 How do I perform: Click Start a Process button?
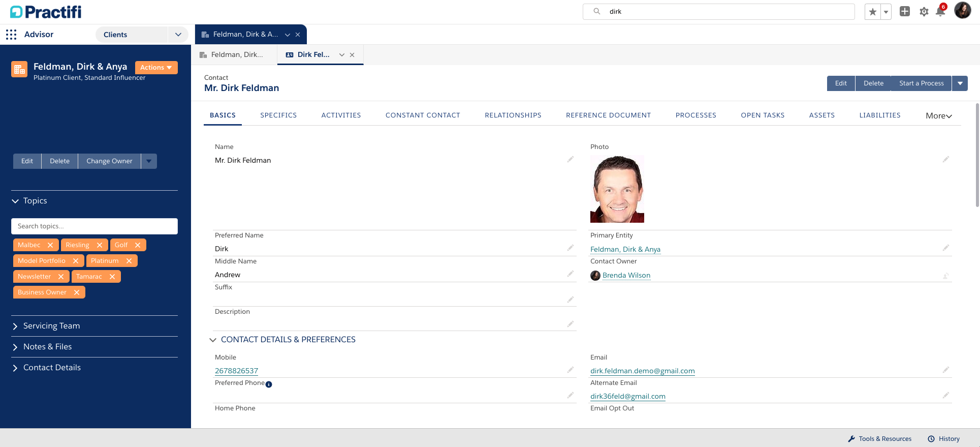click(x=921, y=83)
